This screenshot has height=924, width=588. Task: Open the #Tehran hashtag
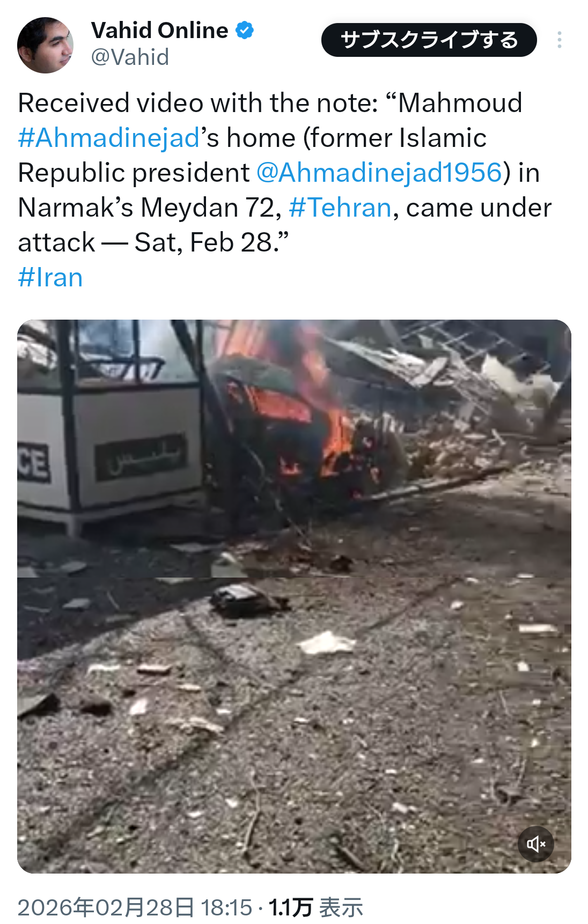pos(340,208)
